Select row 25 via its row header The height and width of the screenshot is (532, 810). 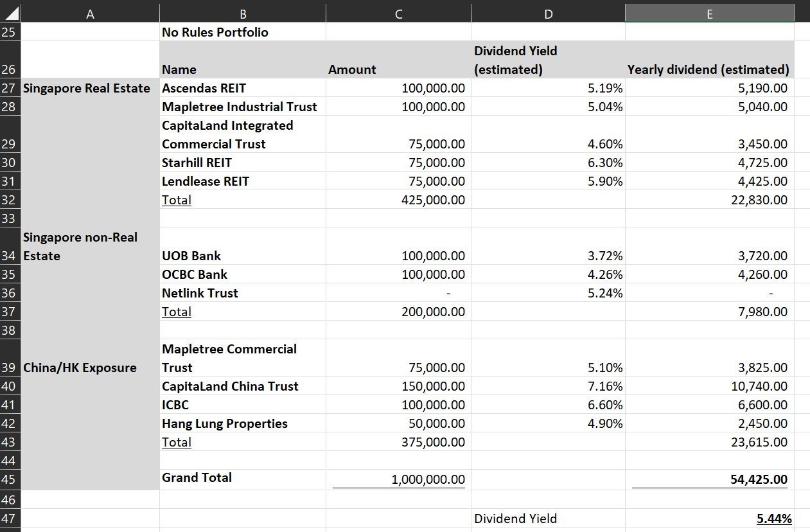tap(10, 32)
